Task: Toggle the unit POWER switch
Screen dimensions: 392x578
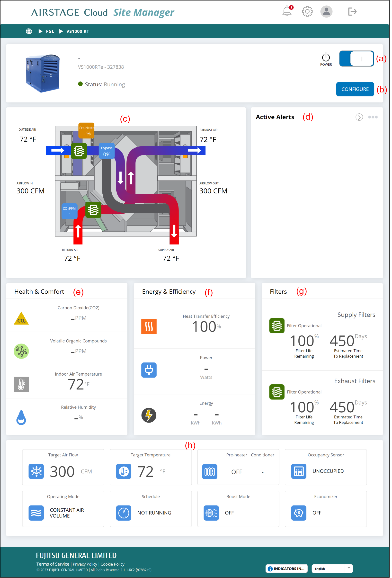Action: coord(357,59)
